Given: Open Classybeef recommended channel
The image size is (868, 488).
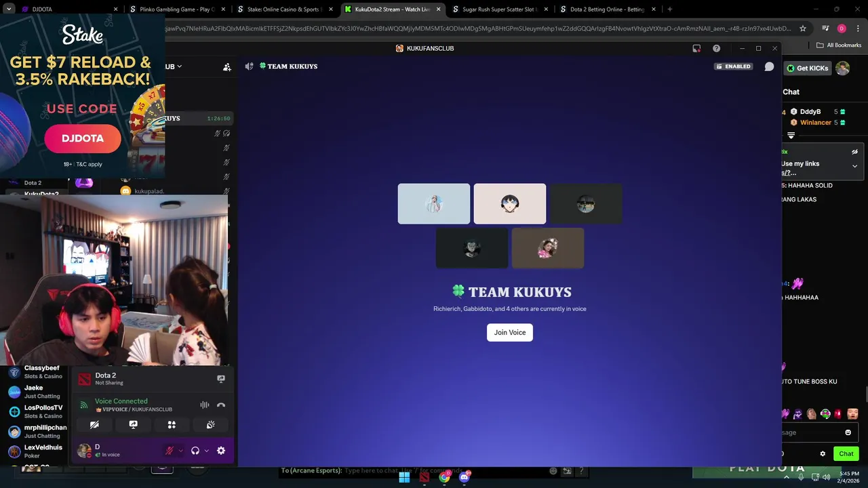Looking at the screenshot, I should 37,372.
